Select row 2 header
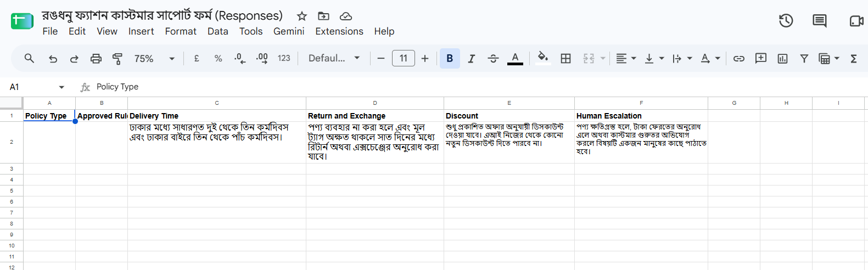Screen dimensions: 868x270 click(12, 142)
